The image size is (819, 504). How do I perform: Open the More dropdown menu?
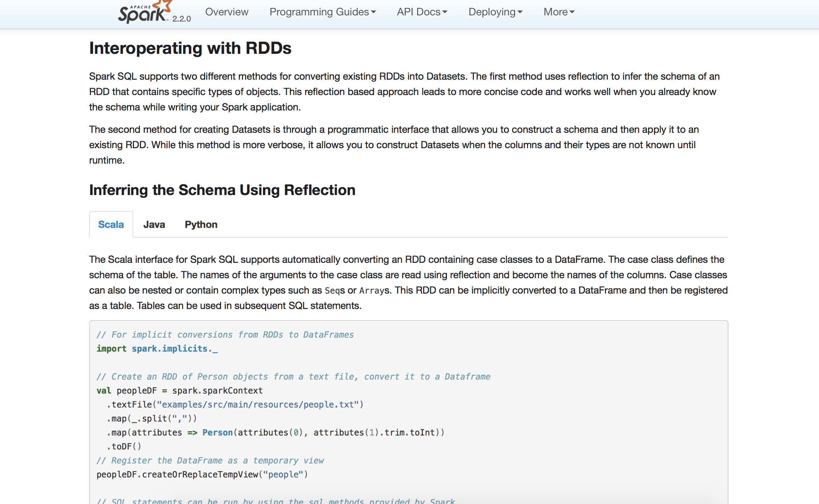(559, 12)
